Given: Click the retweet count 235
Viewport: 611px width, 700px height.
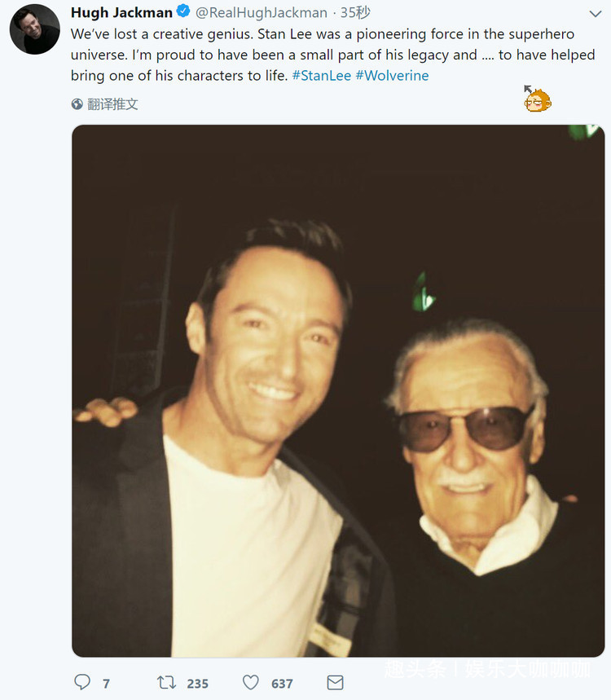Looking at the screenshot, I should 198,683.
